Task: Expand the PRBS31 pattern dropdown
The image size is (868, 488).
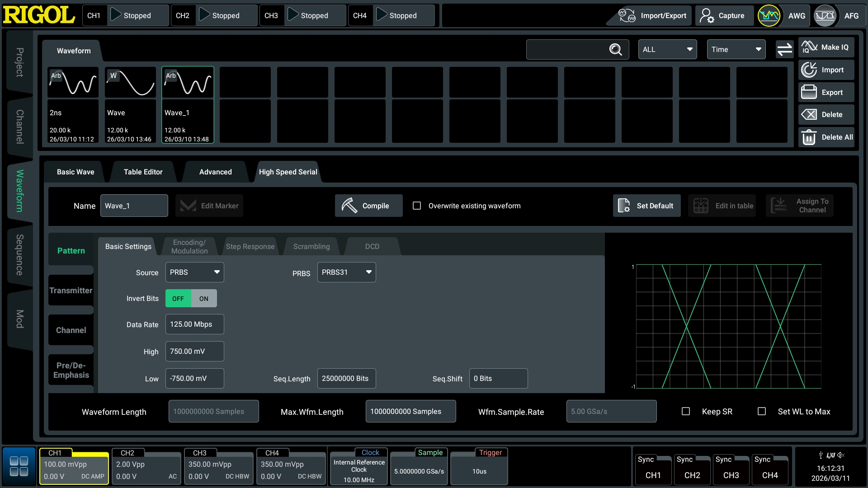Action: click(346, 272)
